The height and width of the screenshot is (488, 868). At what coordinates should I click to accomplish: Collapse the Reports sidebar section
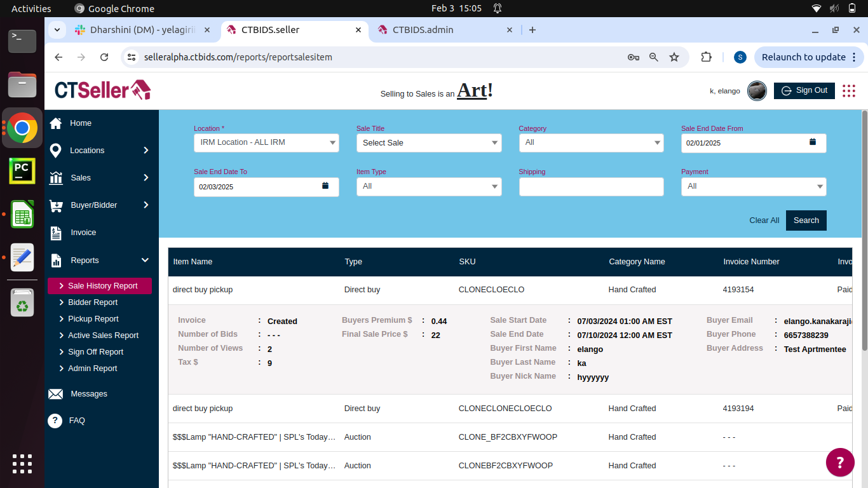145,261
